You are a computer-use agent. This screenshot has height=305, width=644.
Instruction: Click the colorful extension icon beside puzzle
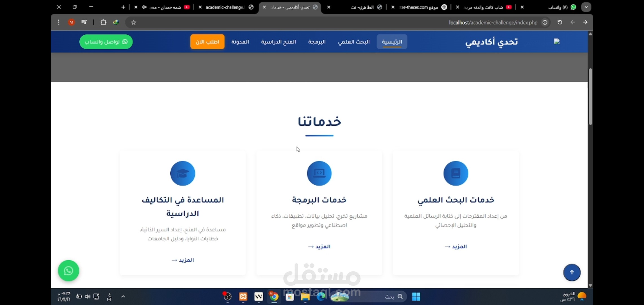(x=116, y=22)
